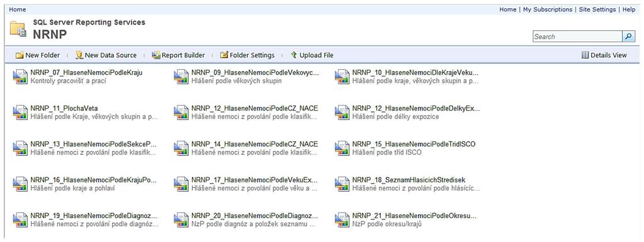Click into the Search field
The width and height of the screenshot is (644, 242).
tap(577, 36)
